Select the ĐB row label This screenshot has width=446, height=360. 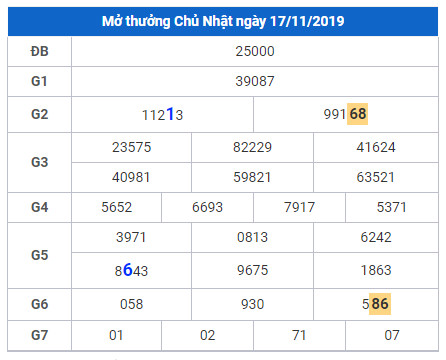click(40, 51)
